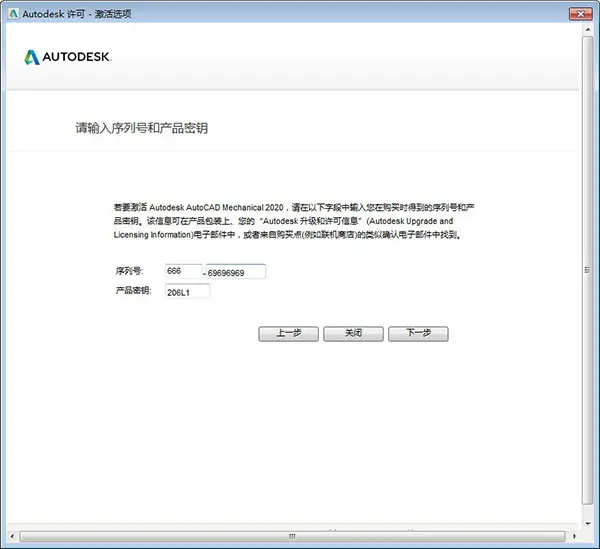The height and width of the screenshot is (549, 600).
Task: Focus the product key field 206L1
Action: (187, 292)
